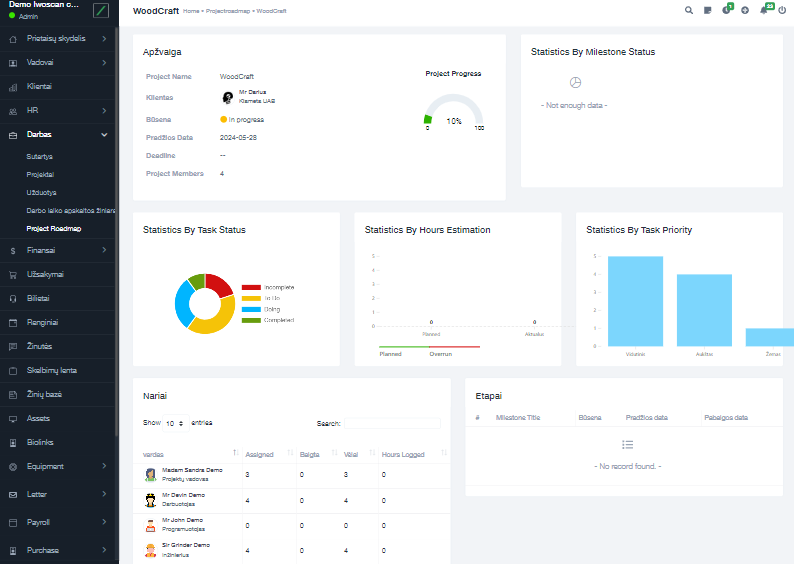The image size is (794, 564).
Task: Click the power logout icon
Action: coord(783,10)
